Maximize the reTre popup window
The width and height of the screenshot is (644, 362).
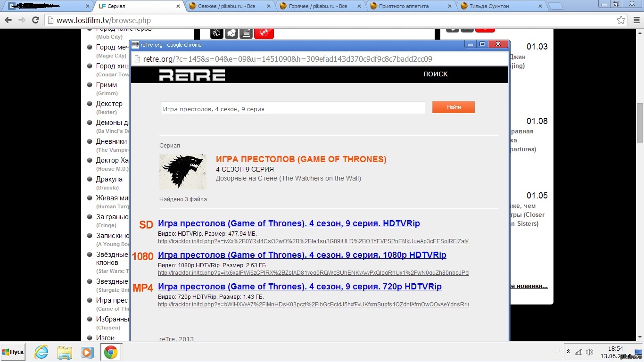point(482,44)
